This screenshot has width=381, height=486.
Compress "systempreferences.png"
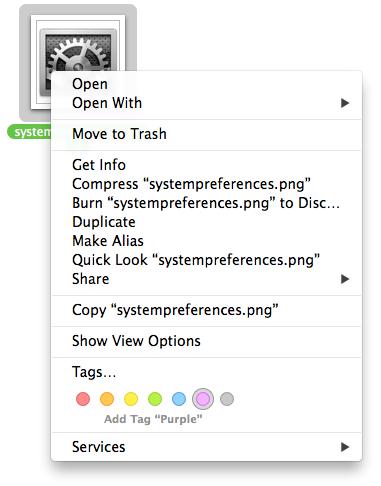pos(207,184)
